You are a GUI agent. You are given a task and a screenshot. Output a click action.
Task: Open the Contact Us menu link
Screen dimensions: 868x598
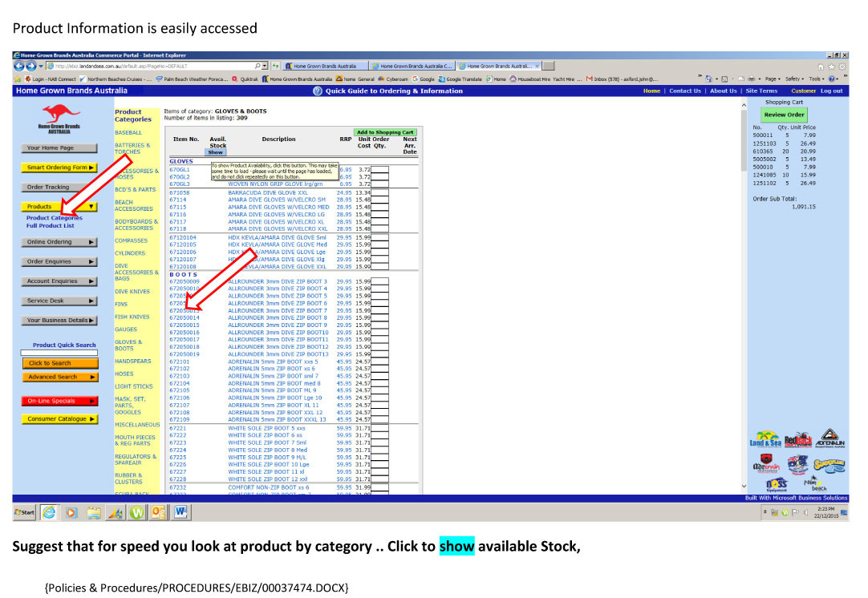click(684, 91)
